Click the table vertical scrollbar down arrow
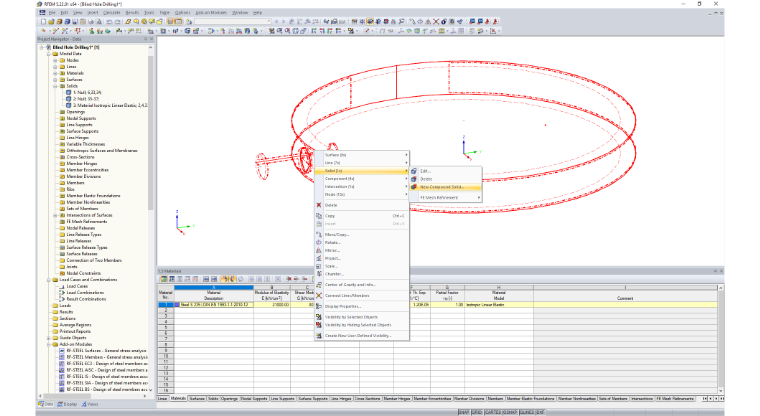The width and height of the screenshot is (760, 416). point(721,391)
